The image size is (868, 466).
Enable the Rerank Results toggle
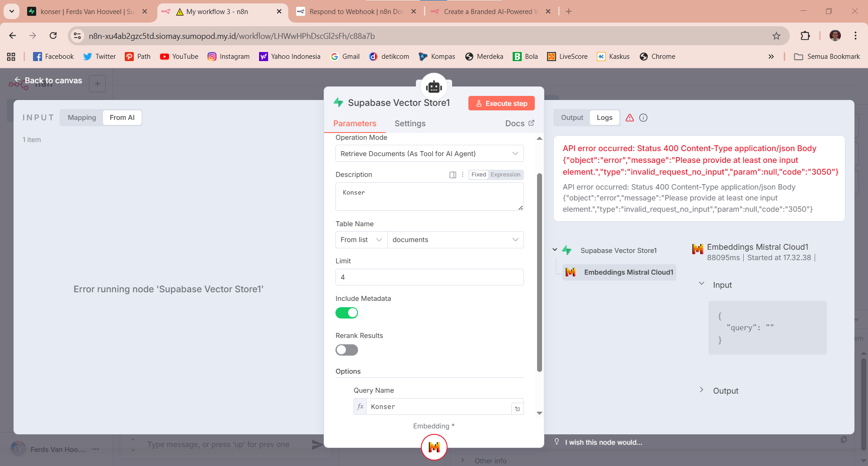pos(347,350)
